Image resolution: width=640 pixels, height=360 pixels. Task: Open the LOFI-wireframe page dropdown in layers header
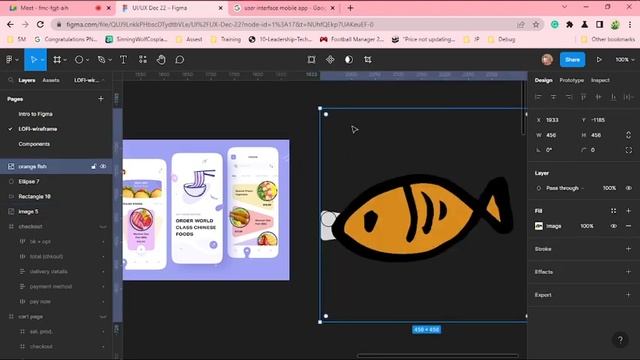tap(89, 80)
